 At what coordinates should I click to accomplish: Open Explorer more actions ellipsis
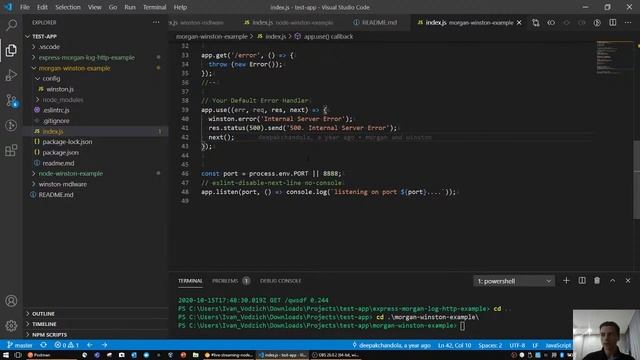tap(156, 22)
